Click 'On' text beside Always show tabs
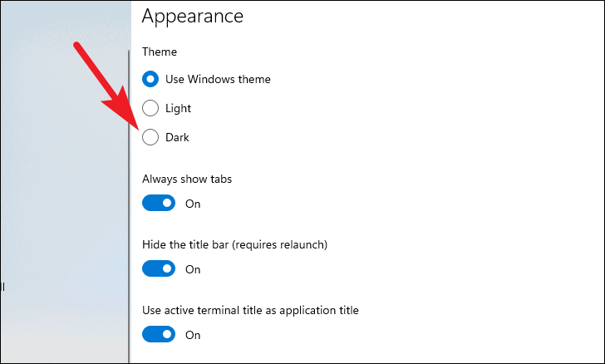 point(193,204)
